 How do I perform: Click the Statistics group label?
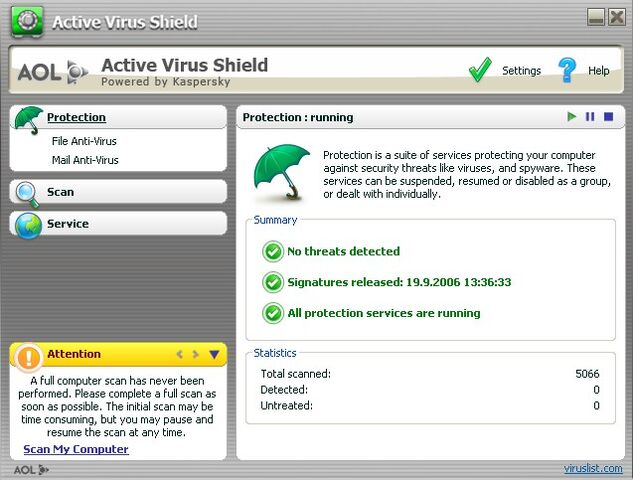coord(275,353)
